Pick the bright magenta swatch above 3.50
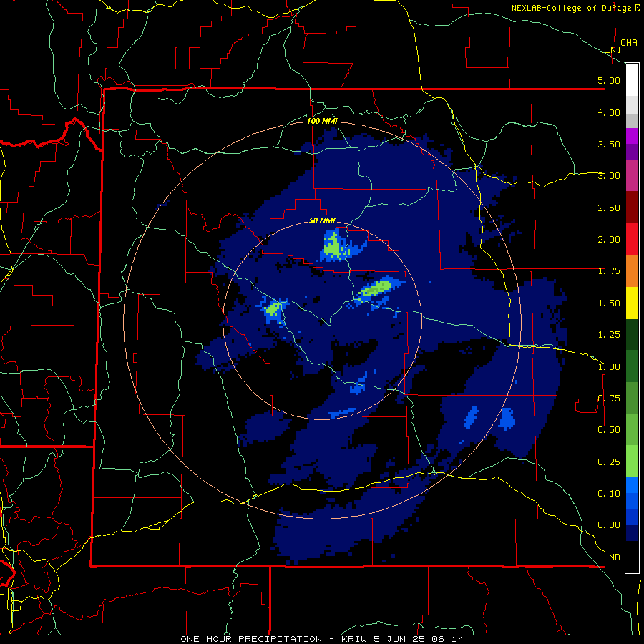This screenshot has height=644, width=644. (632, 136)
